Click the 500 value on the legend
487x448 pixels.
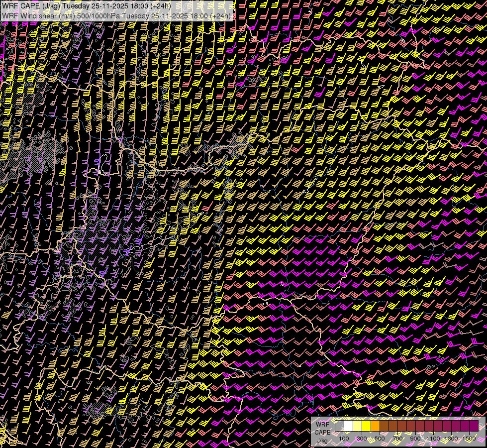pyautogui.click(x=380, y=439)
